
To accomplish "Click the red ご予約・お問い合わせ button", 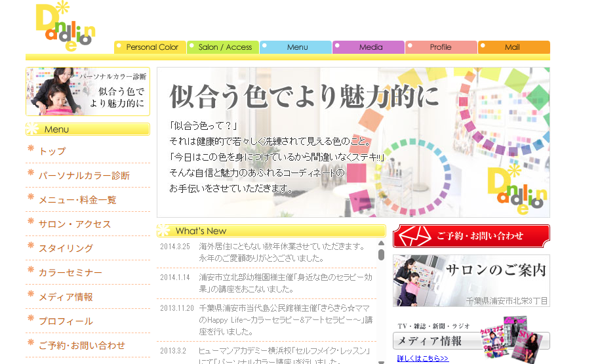I will [471, 235].
